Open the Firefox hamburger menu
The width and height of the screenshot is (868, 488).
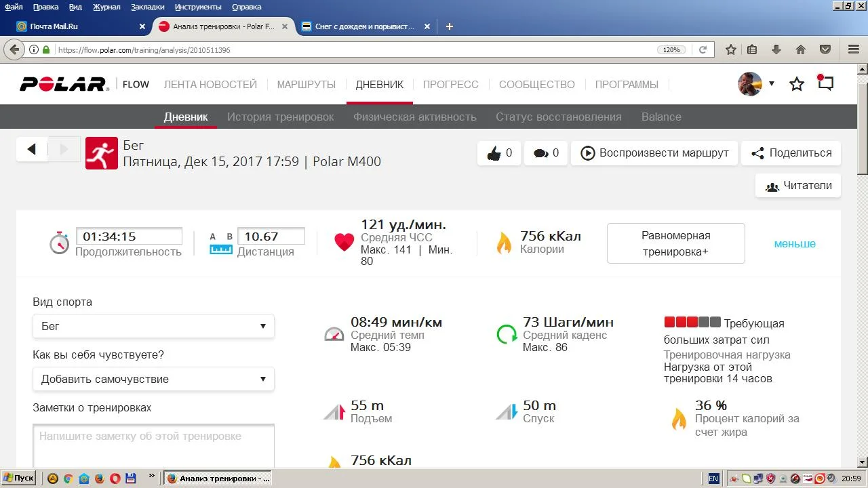tap(854, 49)
